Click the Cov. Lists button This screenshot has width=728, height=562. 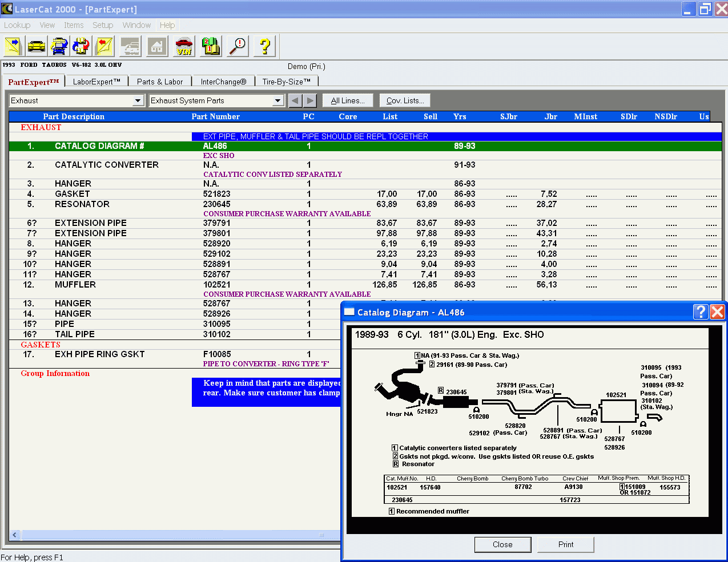point(405,101)
